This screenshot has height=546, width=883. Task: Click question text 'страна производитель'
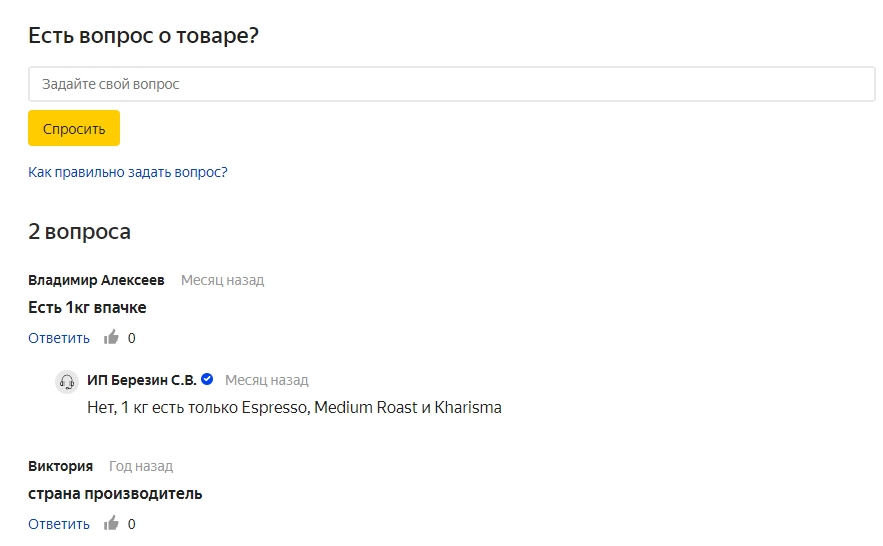115,494
